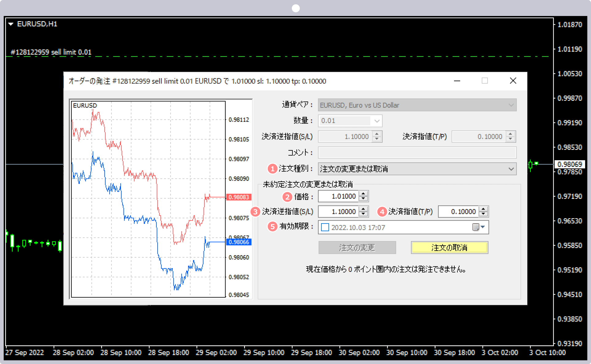Click the red ask price label 0.98083
This screenshot has height=364, width=591.
point(239,197)
